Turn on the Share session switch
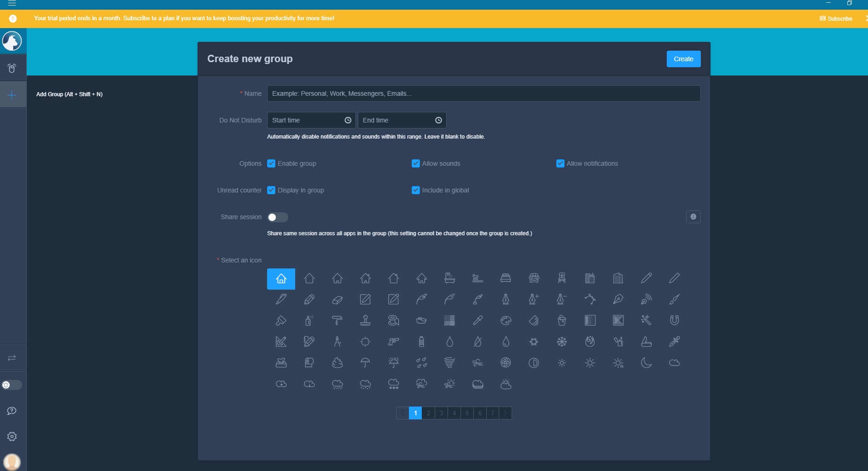868x471 pixels. 278,217
